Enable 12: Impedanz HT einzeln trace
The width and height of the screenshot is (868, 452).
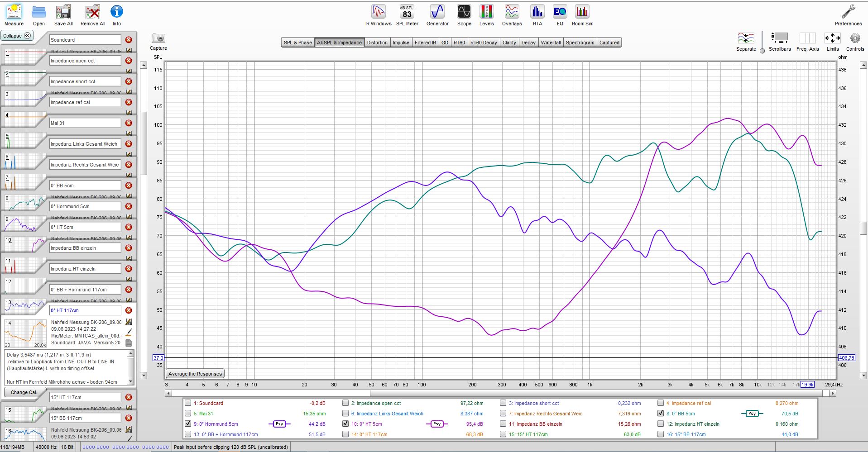661,424
